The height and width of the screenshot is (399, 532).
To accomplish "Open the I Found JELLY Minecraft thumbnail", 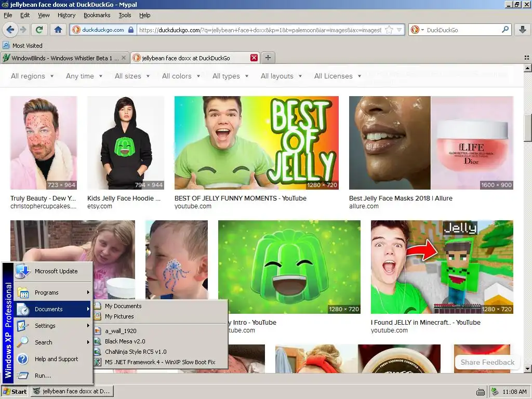I will [442, 267].
